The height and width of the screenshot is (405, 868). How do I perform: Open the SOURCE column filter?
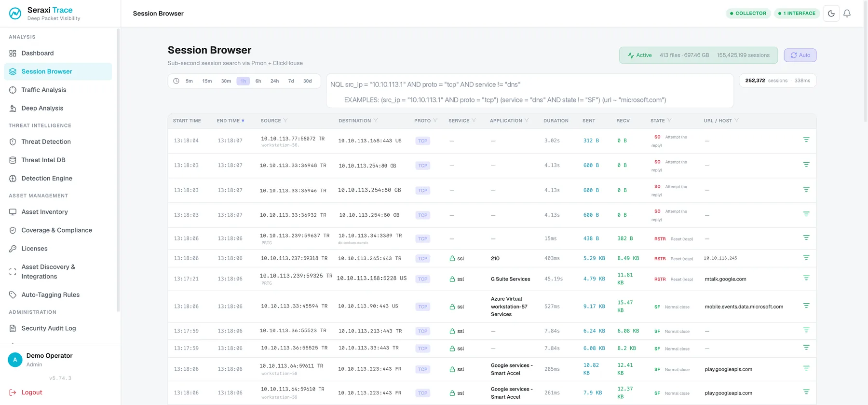coord(285,120)
